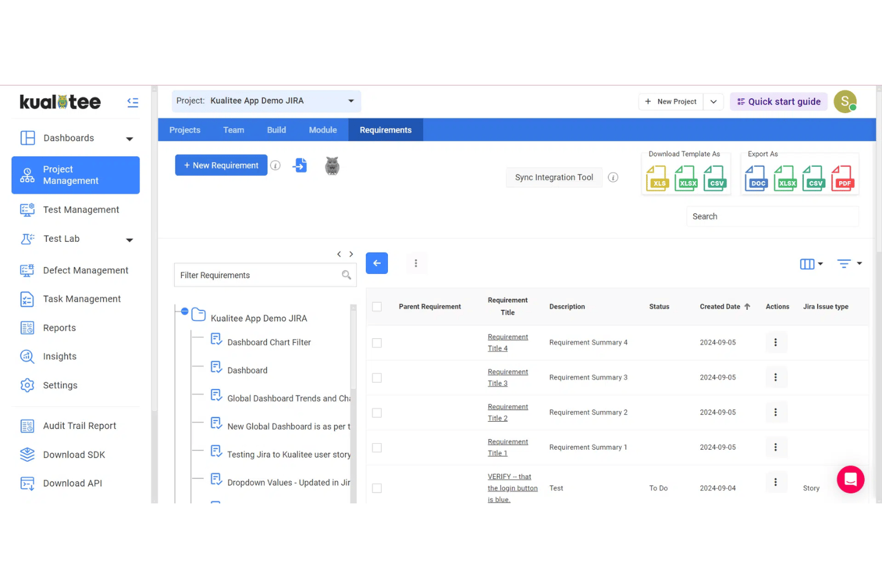Export requirements as CSV
This screenshot has height=588, width=882.
[x=814, y=178]
